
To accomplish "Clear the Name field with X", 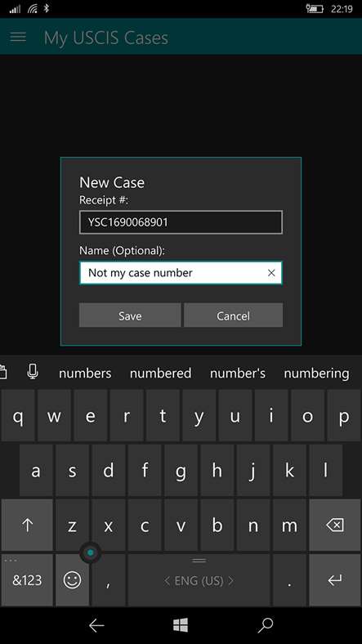I will [x=271, y=273].
